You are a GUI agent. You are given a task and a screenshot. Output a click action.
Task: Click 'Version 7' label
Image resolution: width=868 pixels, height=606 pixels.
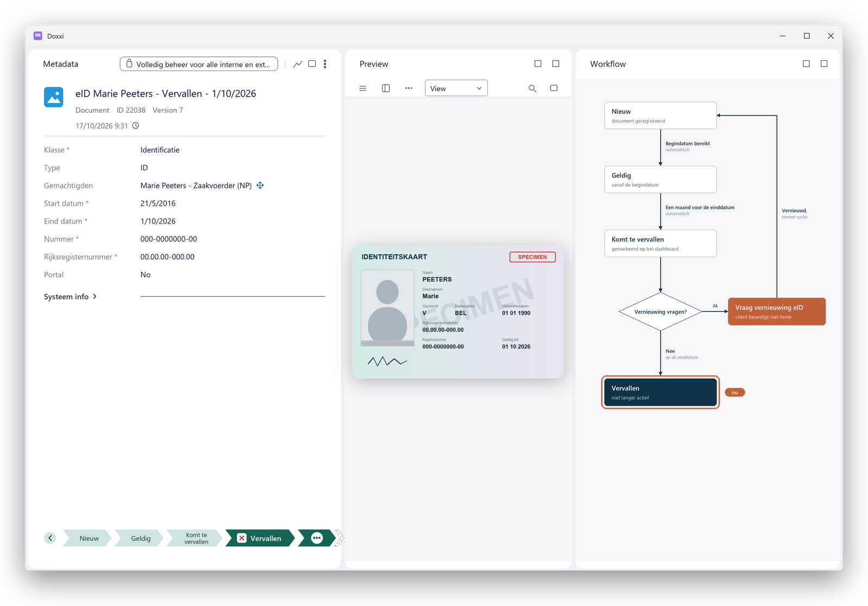(x=168, y=110)
